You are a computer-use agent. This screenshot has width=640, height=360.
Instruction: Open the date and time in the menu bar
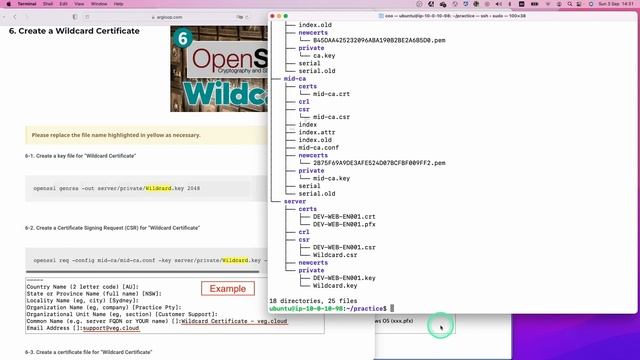[x=616, y=4]
